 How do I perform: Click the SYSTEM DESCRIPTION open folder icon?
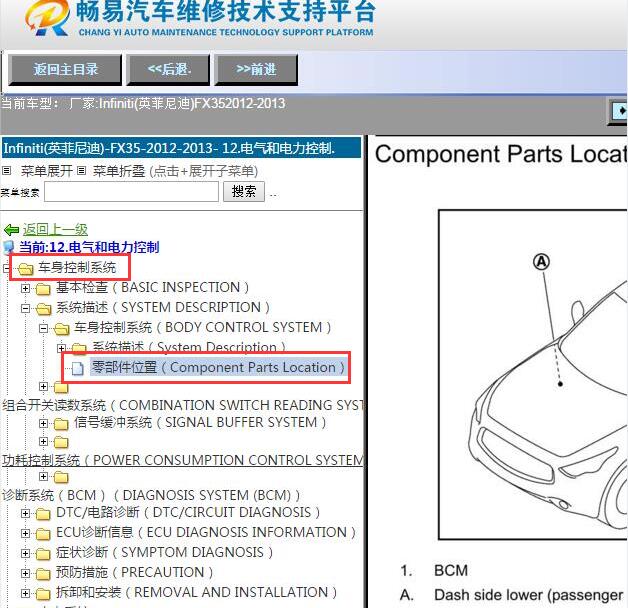pos(43,309)
